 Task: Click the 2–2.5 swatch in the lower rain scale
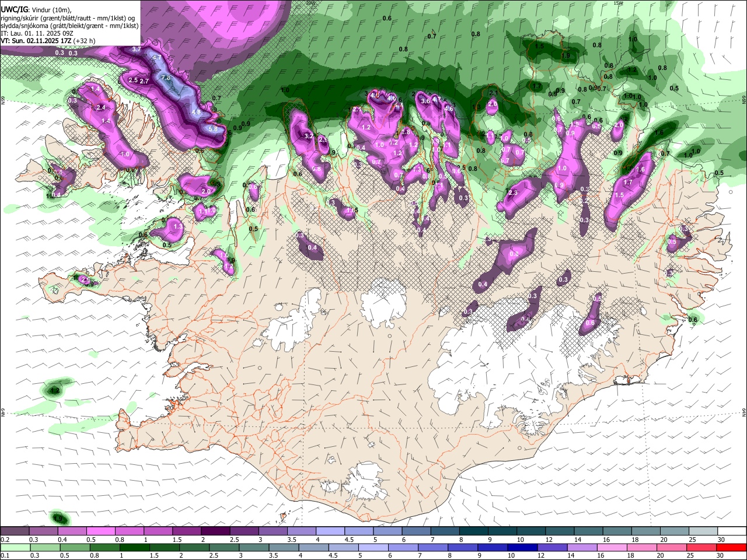click(194, 547)
